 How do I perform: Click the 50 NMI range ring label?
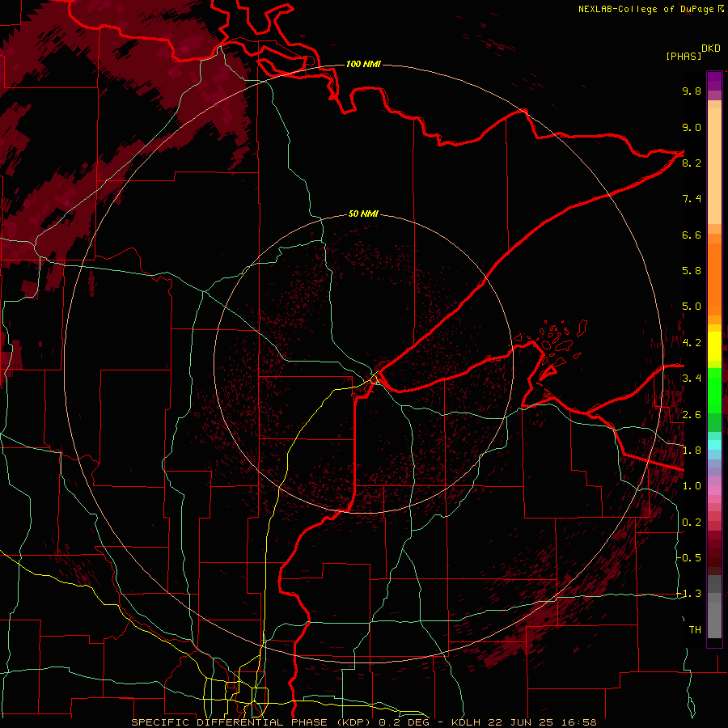[363, 214]
